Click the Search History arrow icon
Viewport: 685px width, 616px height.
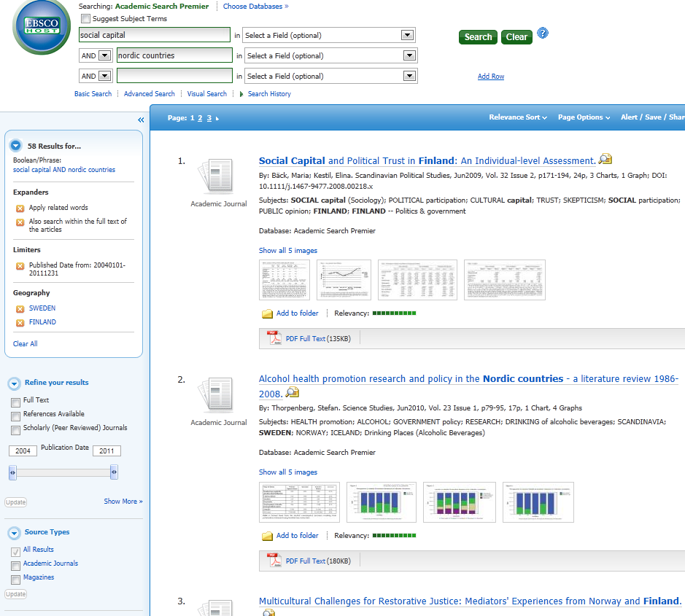(241, 94)
